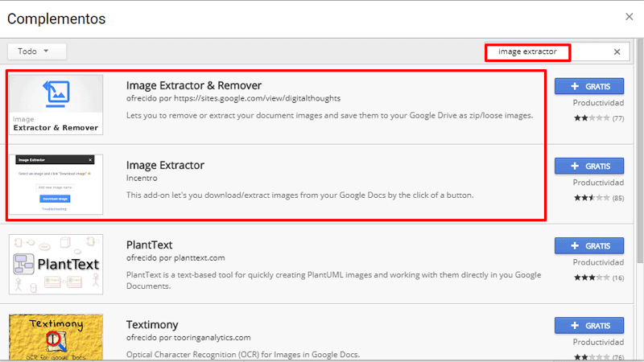Open the Image Extractor title by Incentro
644x362 pixels.
165,165
